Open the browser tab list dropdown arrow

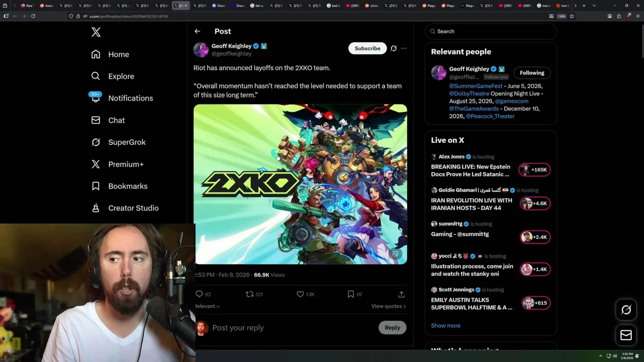tap(594, 6)
